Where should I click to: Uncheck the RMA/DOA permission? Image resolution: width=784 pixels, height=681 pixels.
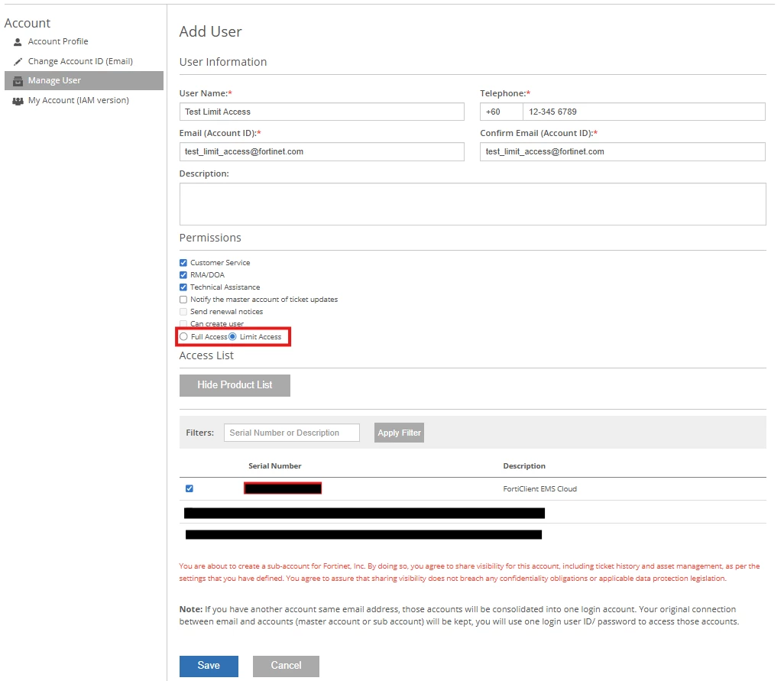pos(183,275)
